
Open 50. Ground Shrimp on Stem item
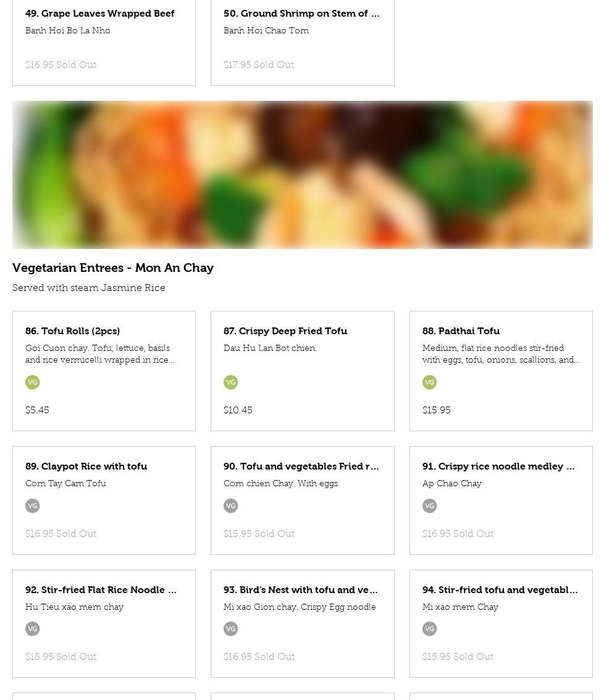tap(302, 43)
